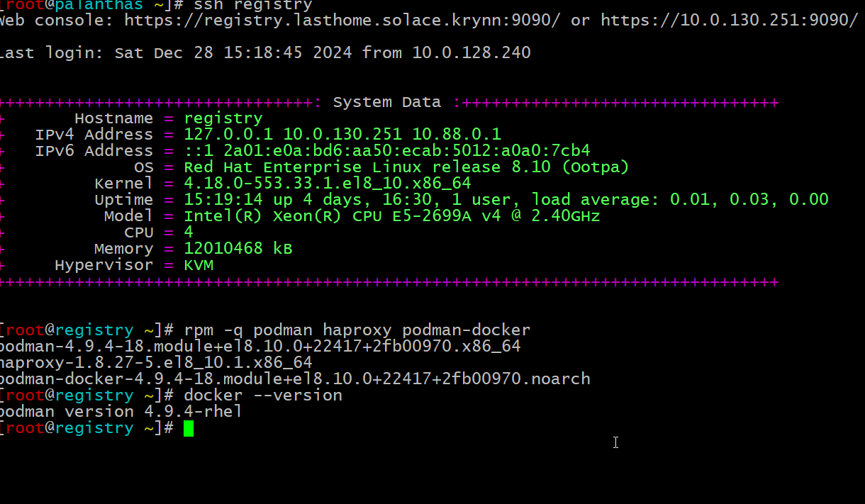Click the "podman version 4.9.4-rhel" output

(x=121, y=412)
